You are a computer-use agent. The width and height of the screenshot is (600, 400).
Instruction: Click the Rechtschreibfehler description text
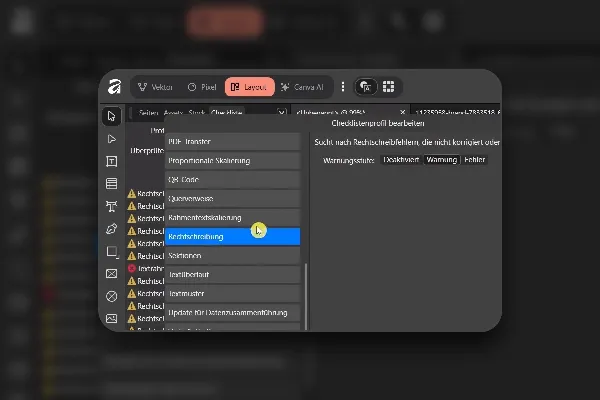tap(407, 142)
